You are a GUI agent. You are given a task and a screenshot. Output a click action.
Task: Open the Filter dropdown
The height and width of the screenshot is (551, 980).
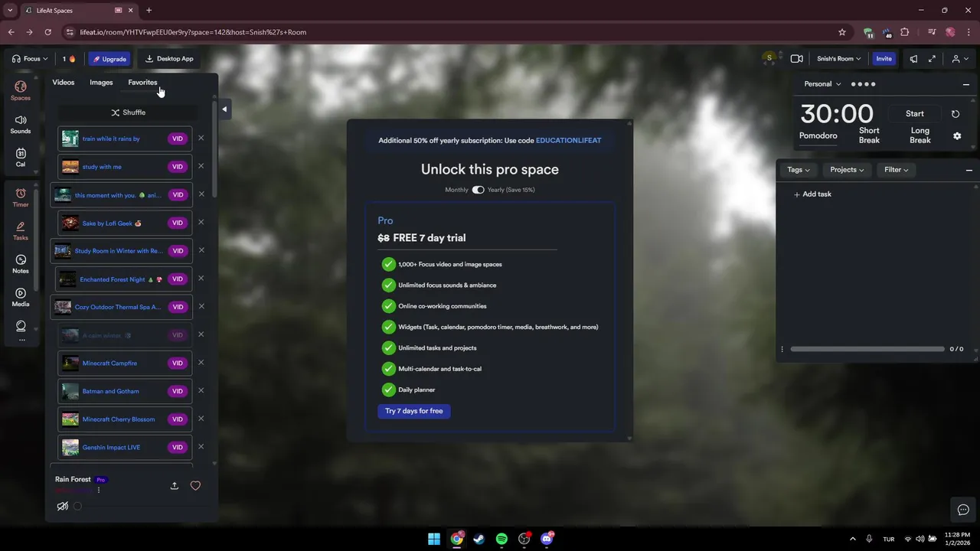[897, 170]
